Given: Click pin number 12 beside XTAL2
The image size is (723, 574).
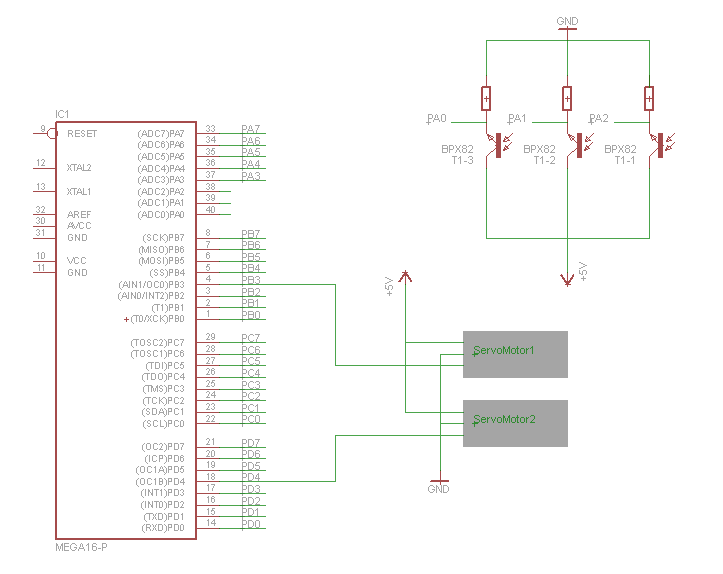Looking at the screenshot, I should pos(41,163).
